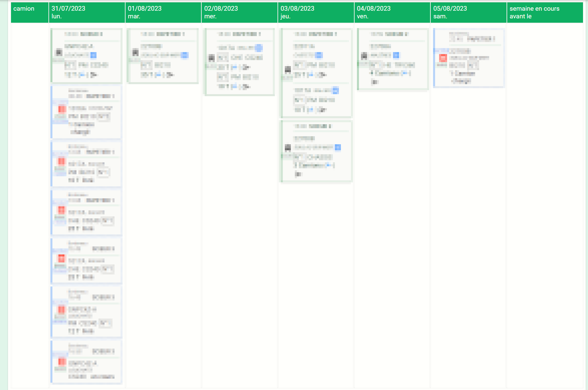
Task: Click blue square icon in lower Thursday card
Action: pyautogui.click(x=338, y=147)
